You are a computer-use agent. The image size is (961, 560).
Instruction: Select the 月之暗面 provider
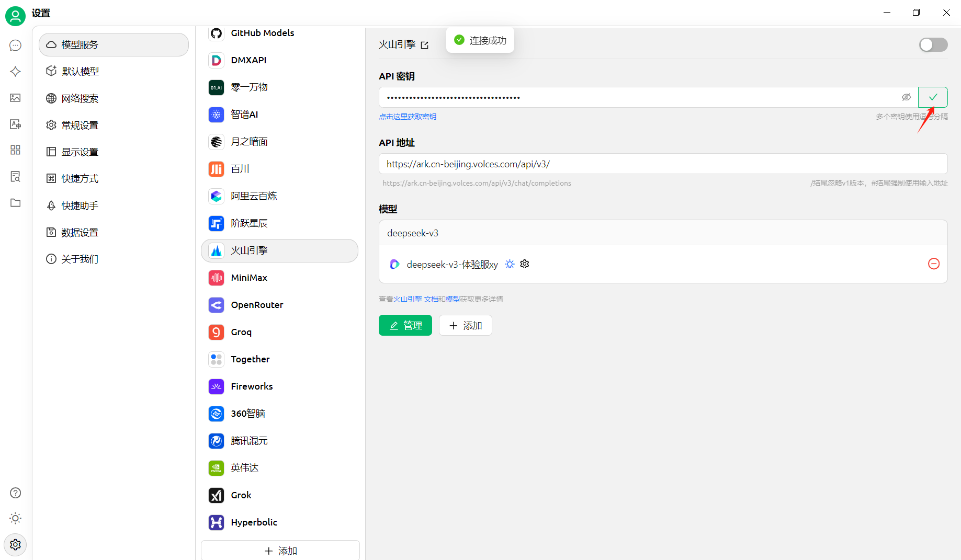[x=280, y=142]
